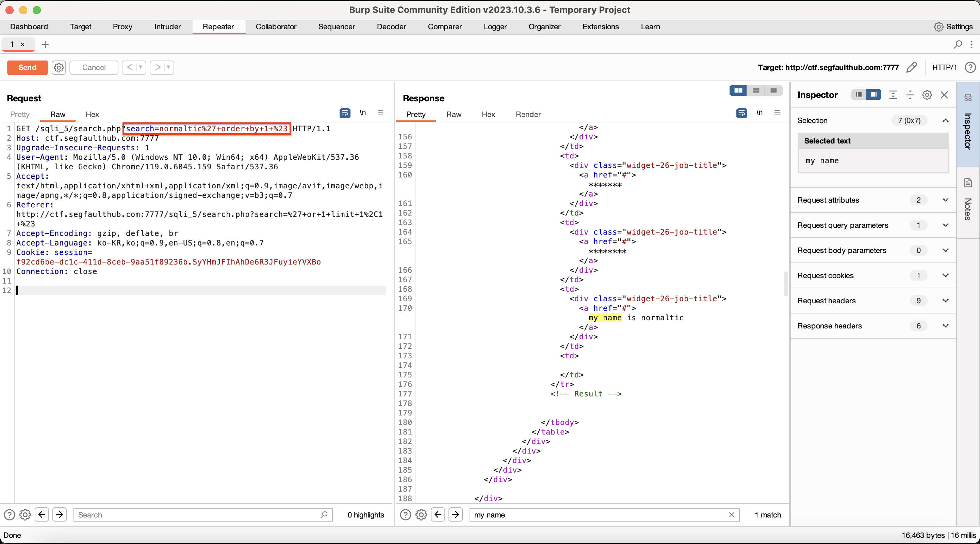Open the Settings gear in top bar
This screenshot has width=980, height=544.
[x=938, y=27]
